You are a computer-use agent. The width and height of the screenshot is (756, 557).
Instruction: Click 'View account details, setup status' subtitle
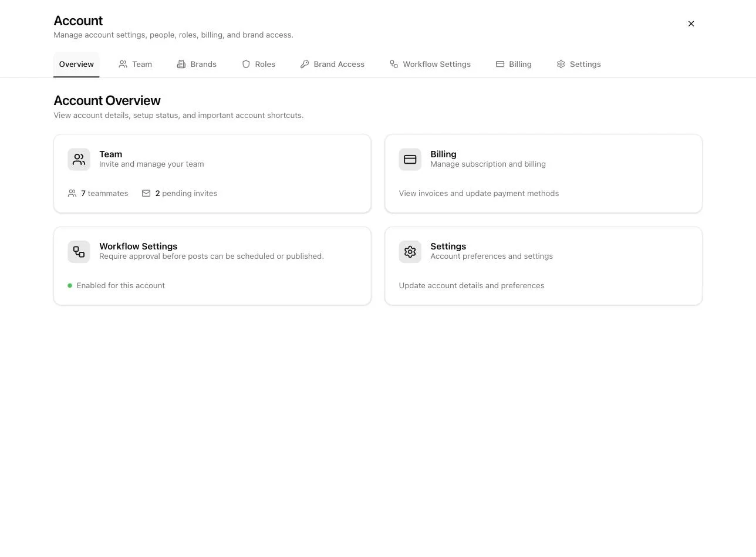[178, 116]
